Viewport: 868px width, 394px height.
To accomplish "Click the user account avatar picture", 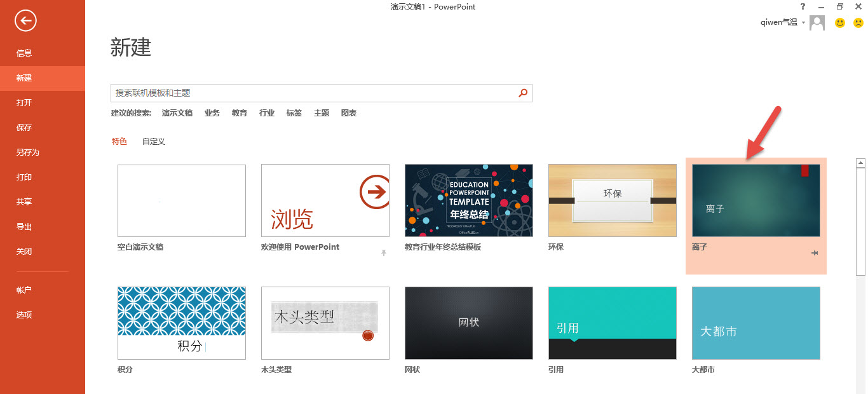I will 817,22.
